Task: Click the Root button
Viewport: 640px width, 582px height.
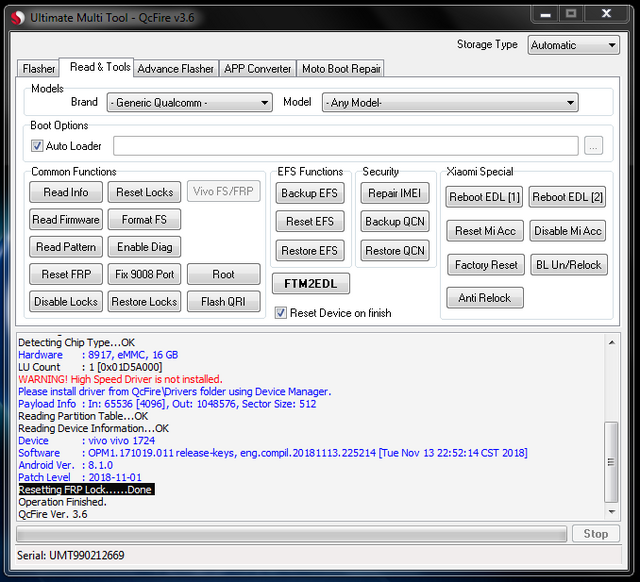Action: [x=223, y=274]
